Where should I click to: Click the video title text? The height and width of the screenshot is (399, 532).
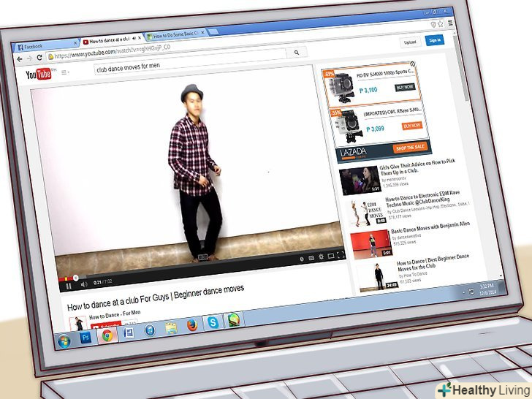pos(156,297)
